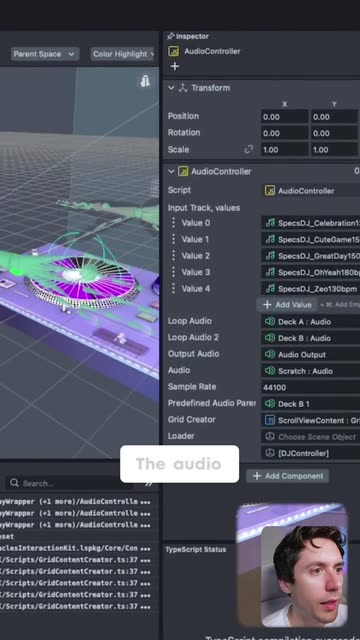Viewport: 360px width, 640px height.
Task: Click the audio track icon for SpecsDJ_Zeo130bpm
Action: click(x=270, y=289)
